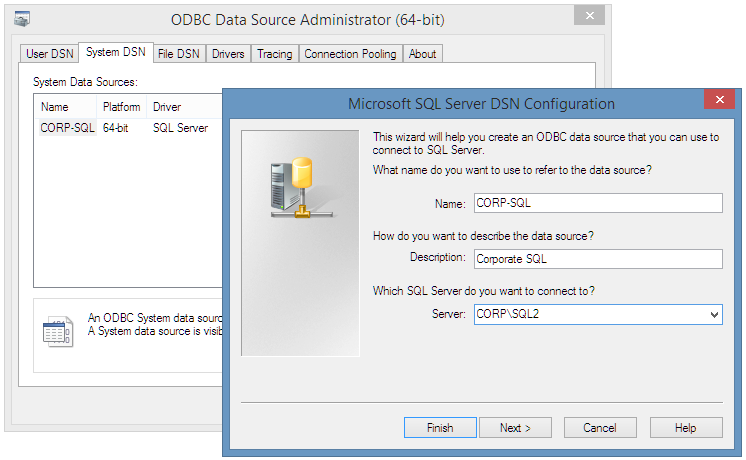Expand the Server dropdown arrow
The width and height of the screenshot is (746, 460).
point(713,314)
